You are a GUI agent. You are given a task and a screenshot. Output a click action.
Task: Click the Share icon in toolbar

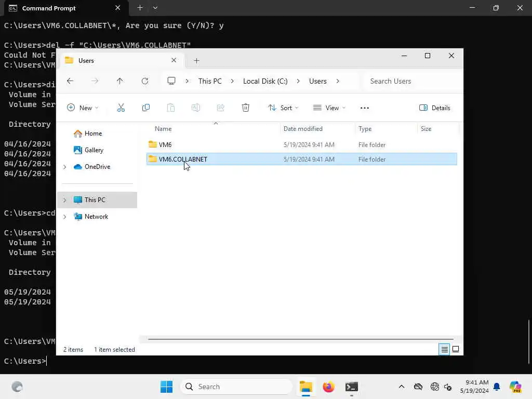(220, 108)
